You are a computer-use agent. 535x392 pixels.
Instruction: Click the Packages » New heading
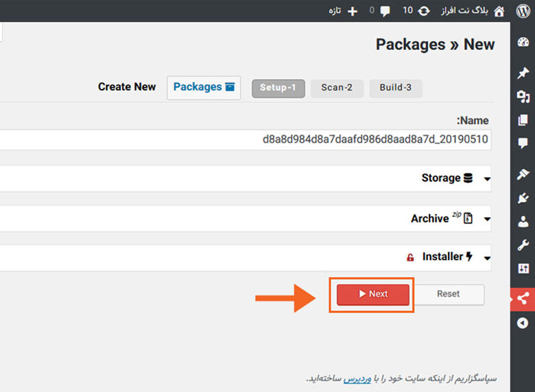pos(436,45)
